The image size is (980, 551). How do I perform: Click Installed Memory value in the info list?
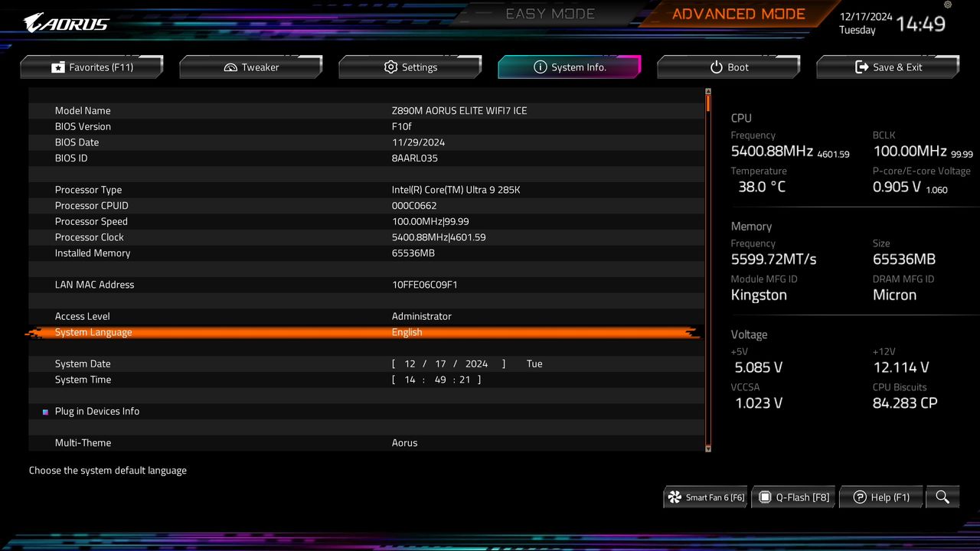click(x=413, y=253)
